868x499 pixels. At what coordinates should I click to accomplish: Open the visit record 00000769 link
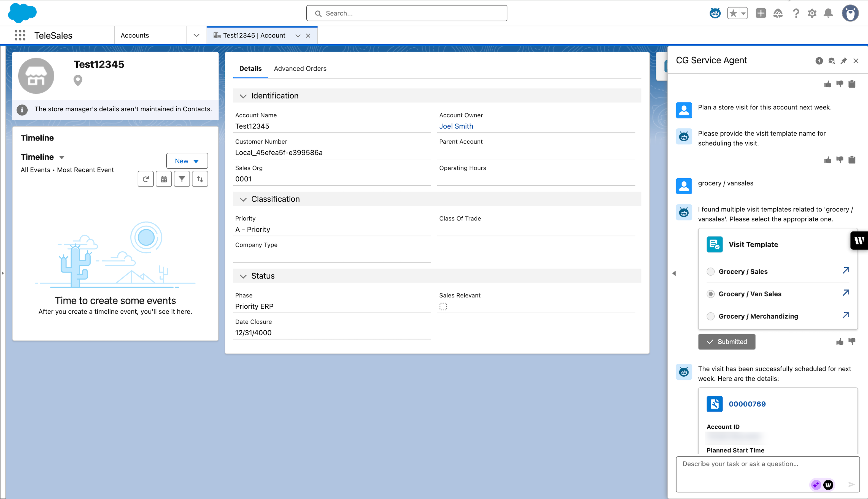(747, 404)
